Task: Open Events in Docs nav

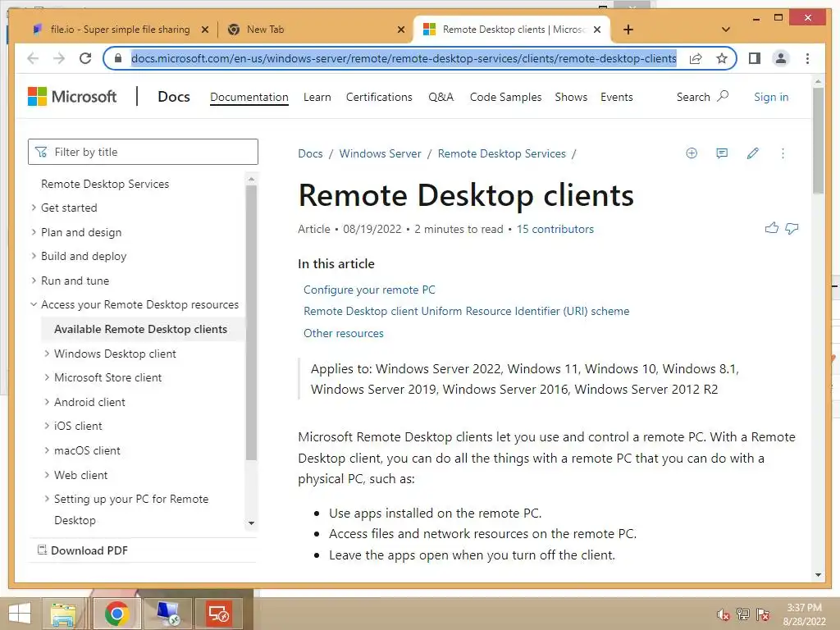Action: 617,97
